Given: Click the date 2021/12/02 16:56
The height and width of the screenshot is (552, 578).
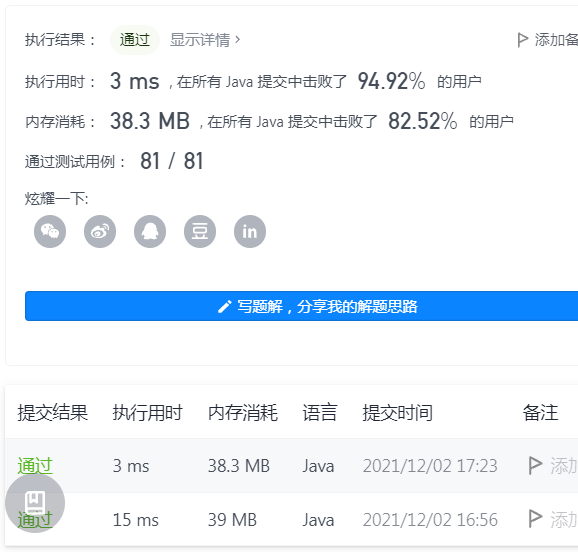Looking at the screenshot, I should [430, 520].
